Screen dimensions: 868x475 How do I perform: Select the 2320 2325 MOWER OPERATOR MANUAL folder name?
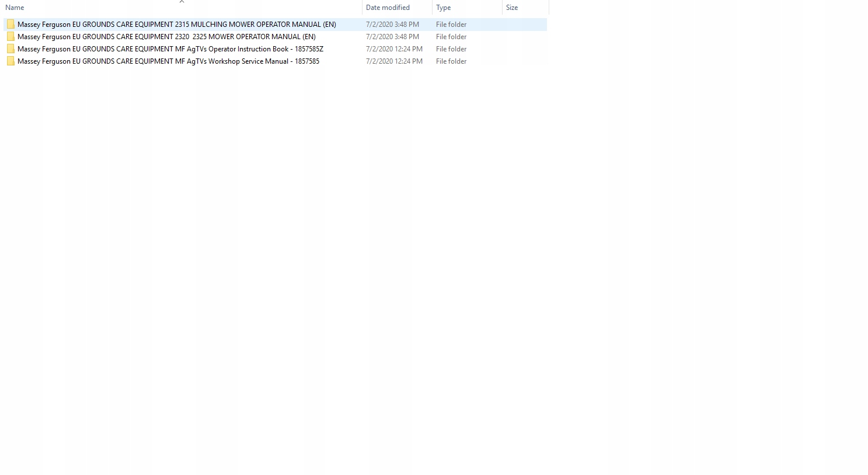click(166, 37)
